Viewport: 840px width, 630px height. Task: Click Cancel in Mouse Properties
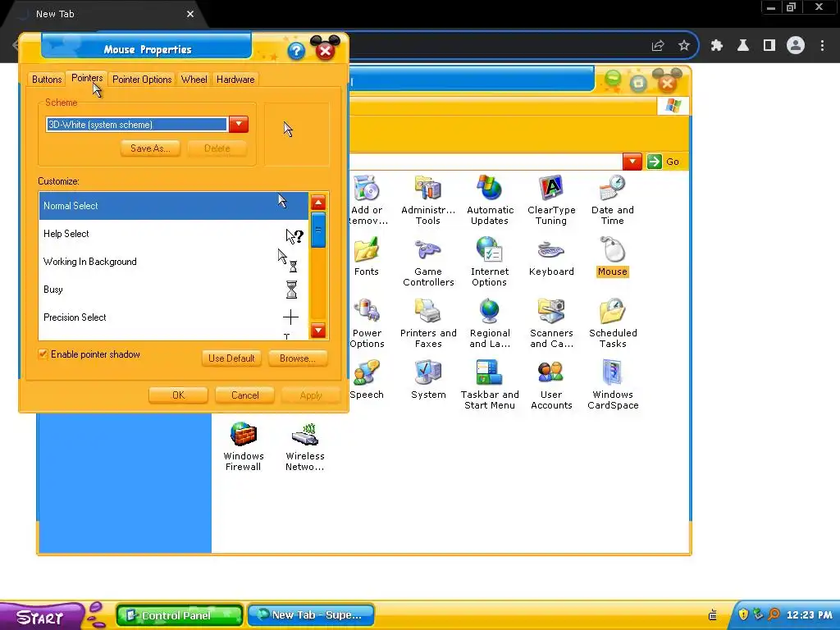pyautogui.click(x=244, y=395)
